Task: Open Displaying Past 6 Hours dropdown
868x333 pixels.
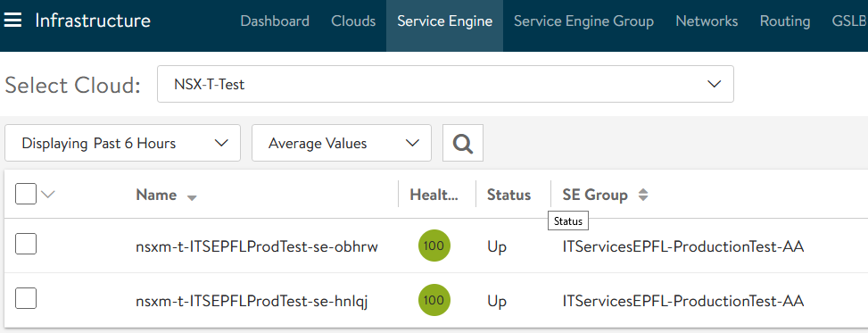Action: click(x=122, y=143)
